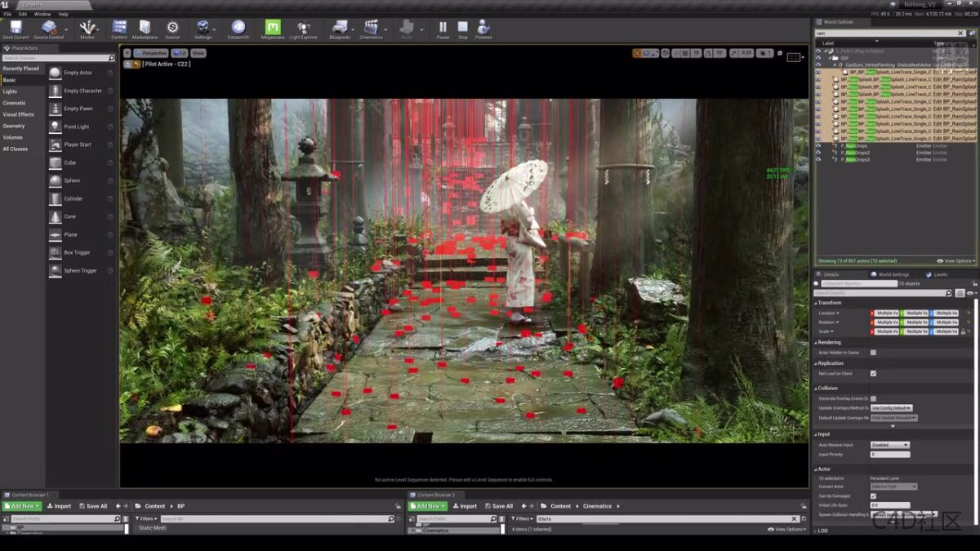
Task: Launch the Light Explorer tool
Action: click(x=304, y=29)
